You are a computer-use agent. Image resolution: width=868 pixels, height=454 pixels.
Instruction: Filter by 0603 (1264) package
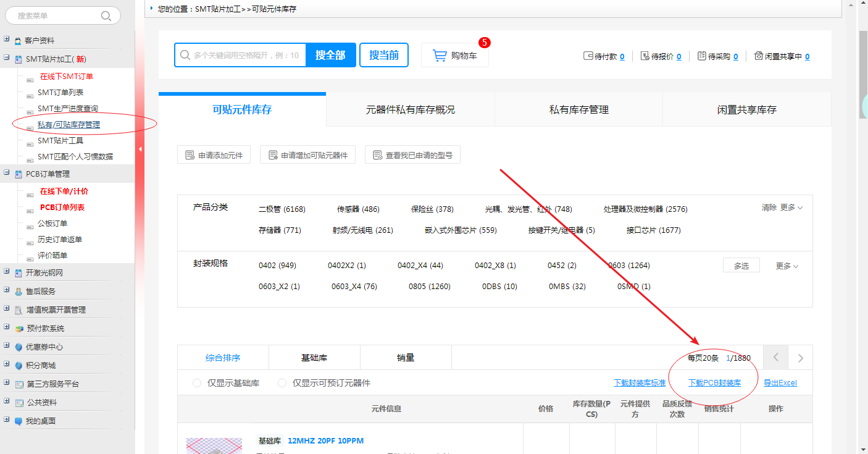[x=628, y=266]
